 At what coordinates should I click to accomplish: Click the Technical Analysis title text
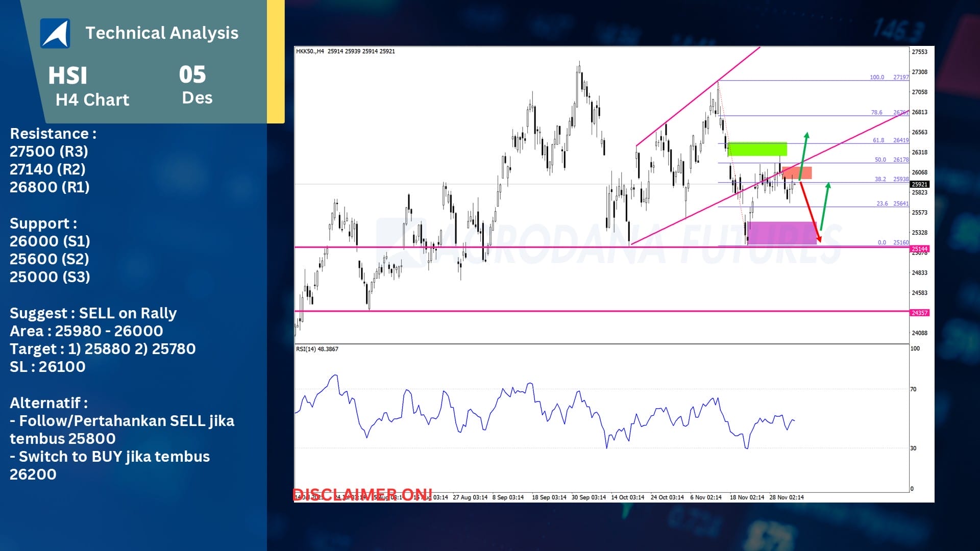click(162, 33)
